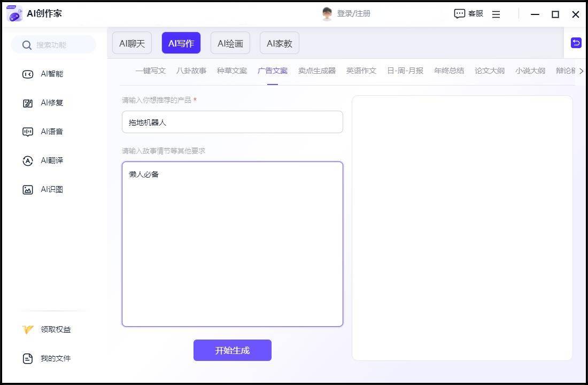The width and height of the screenshot is (588, 385).
Task: Switch to the AI聊天 tab
Action: [x=132, y=43]
